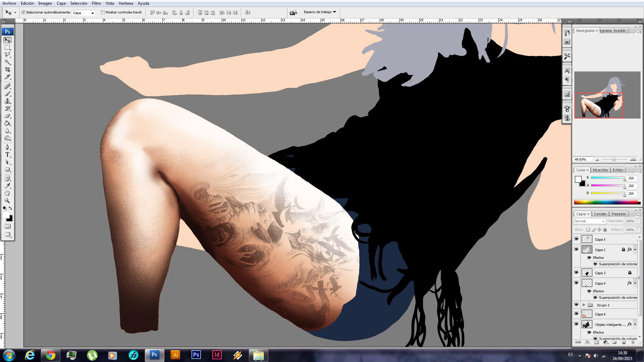Select the Eraser tool
The image size is (644, 362).
[7, 116]
